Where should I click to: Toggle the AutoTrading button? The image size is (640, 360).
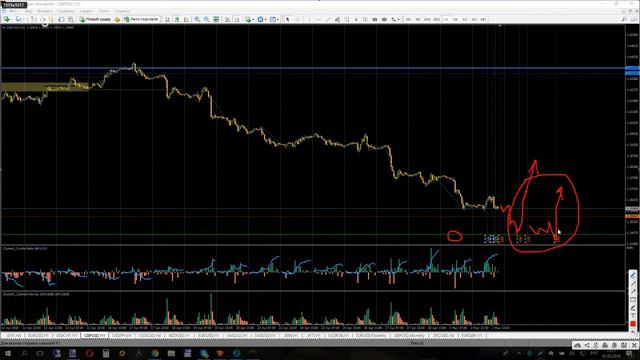click(141, 19)
